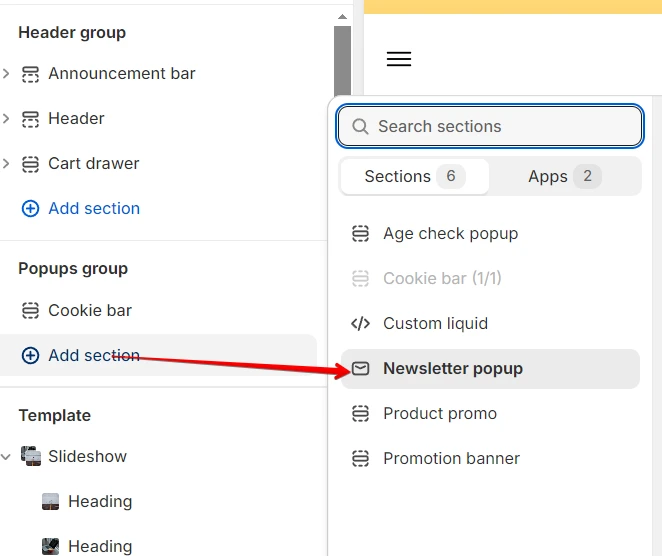This screenshot has width=662, height=556.
Task: Click the plus icon under Header group
Action: (30, 209)
